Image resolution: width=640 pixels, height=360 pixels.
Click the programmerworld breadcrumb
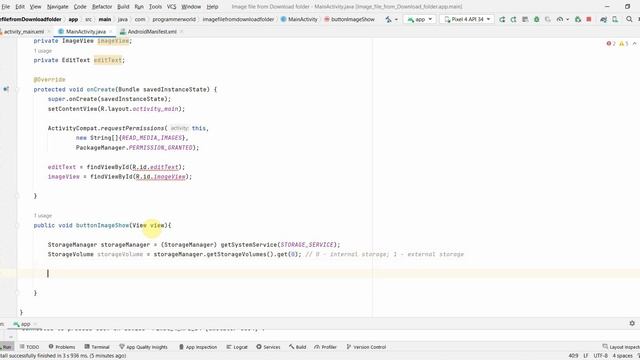[x=174, y=19]
